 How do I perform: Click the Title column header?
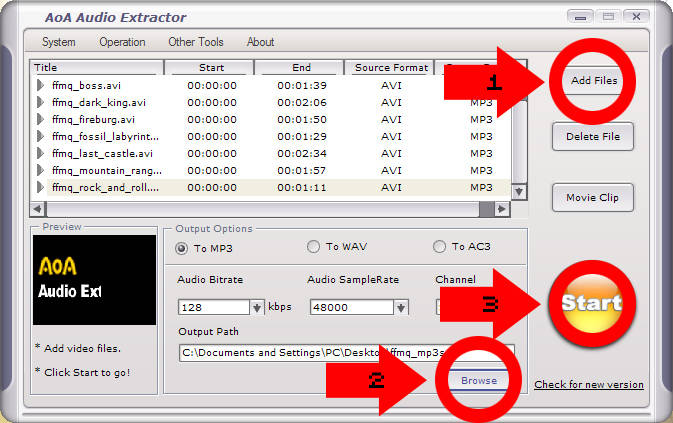[x=97, y=68]
